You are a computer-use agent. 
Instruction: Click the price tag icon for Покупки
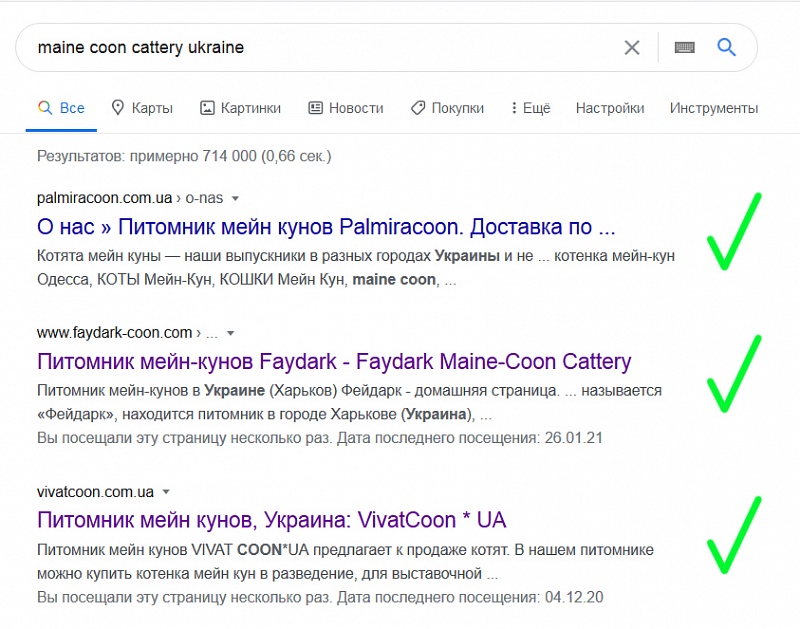[418, 108]
